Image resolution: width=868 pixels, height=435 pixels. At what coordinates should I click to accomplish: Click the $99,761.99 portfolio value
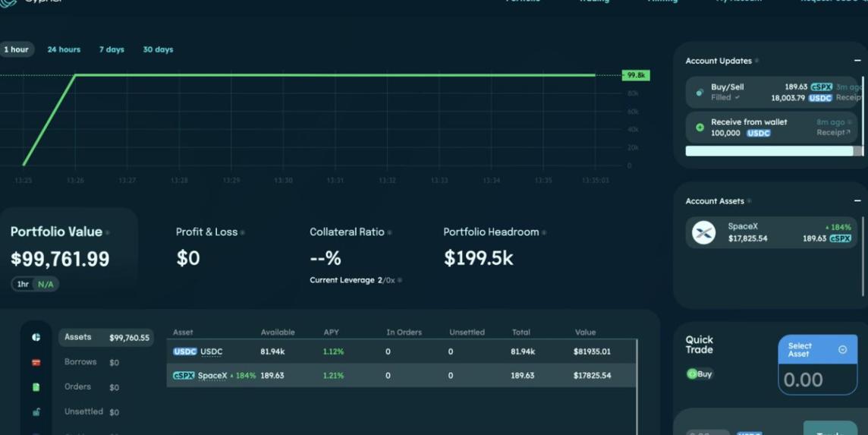click(60, 259)
